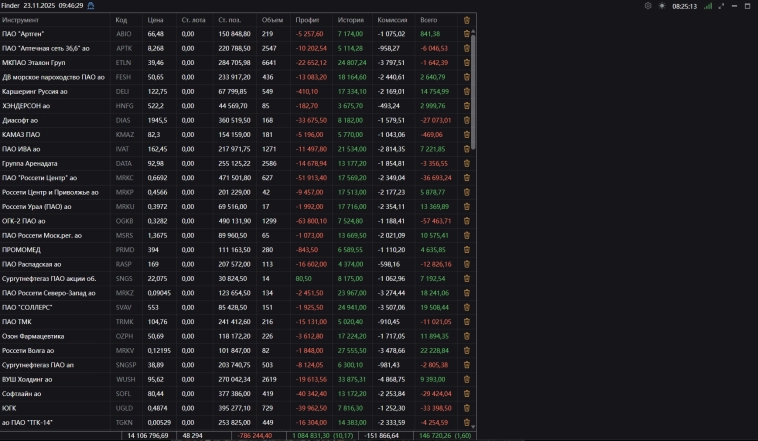Click the blue bell icon beside Finder time
Viewport: 758px width, 441px height.
(x=90, y=6)
